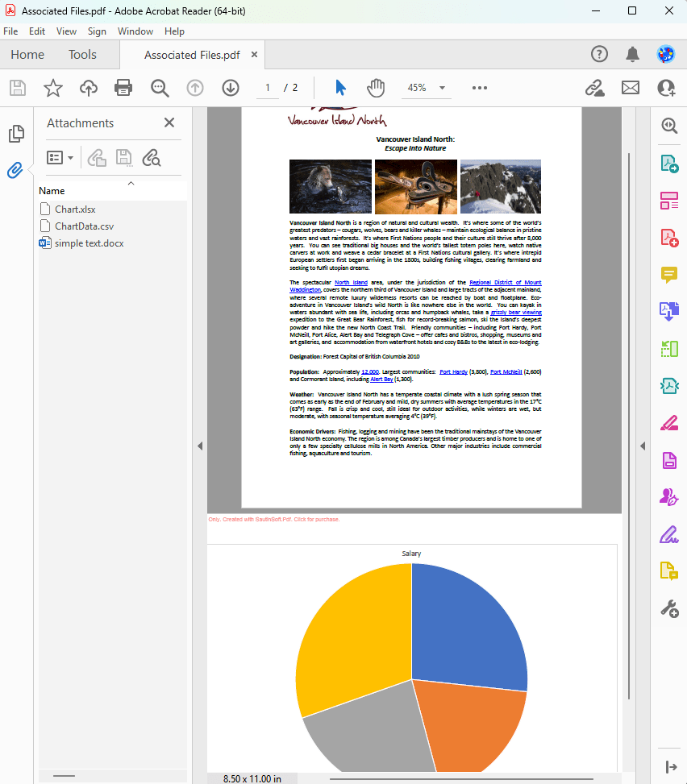Screen dimensions: 687x784
Task: Toggle the right tools pane arrow
Action: coord(643,446)
